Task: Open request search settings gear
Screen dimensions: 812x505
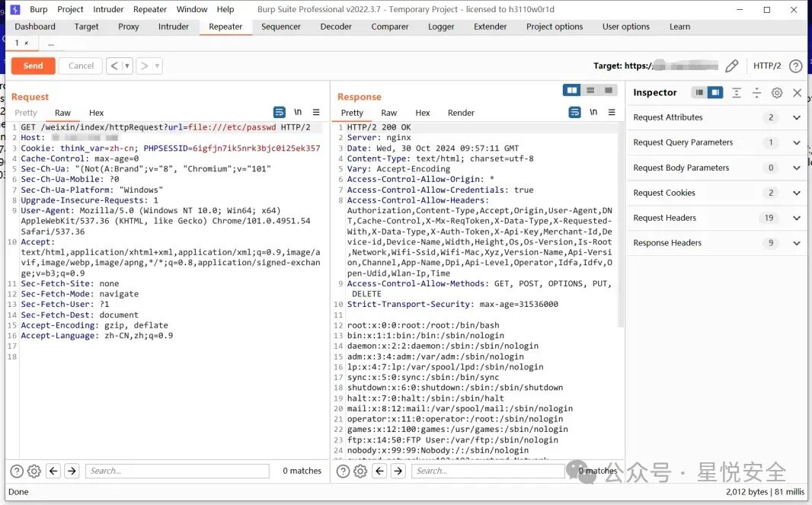Action: [34, 471]
